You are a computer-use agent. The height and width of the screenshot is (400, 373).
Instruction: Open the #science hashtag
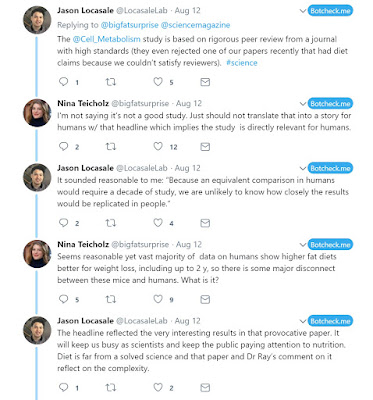tap(242, 63)
